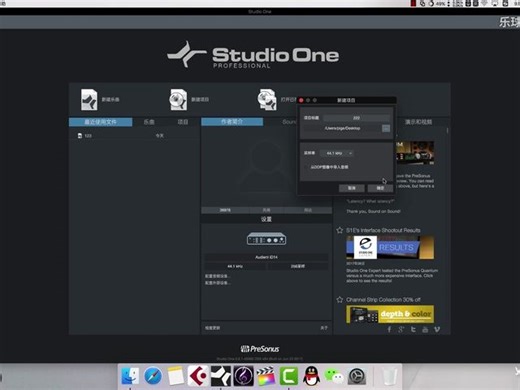Click the 256 samples block size field
The height and width of the screenshot is (390, 520).
[297, 266]
